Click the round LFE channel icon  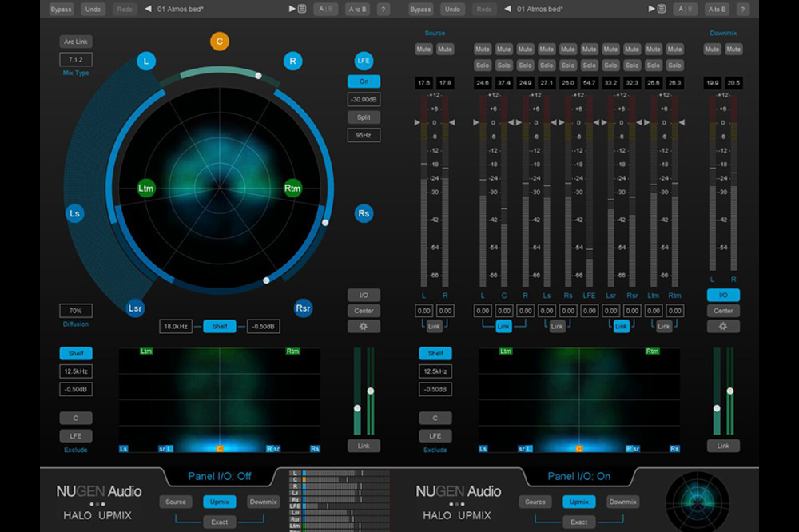coord(364,61)
